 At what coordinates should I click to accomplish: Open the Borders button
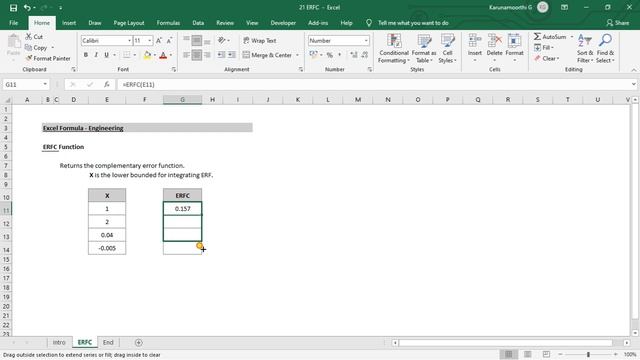coord(127,55)
